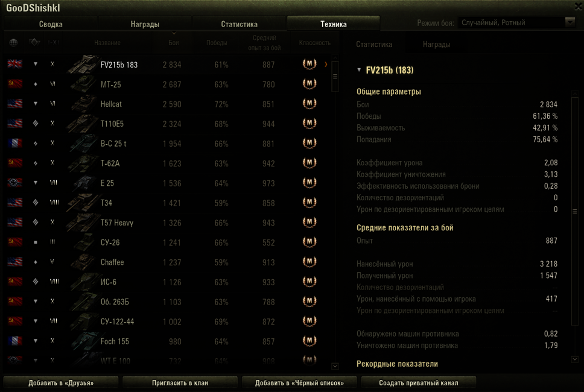Click the SPG type icon on СУ-26 row
This screenshot has width=584, height=392.
click(x=36, y=242)
